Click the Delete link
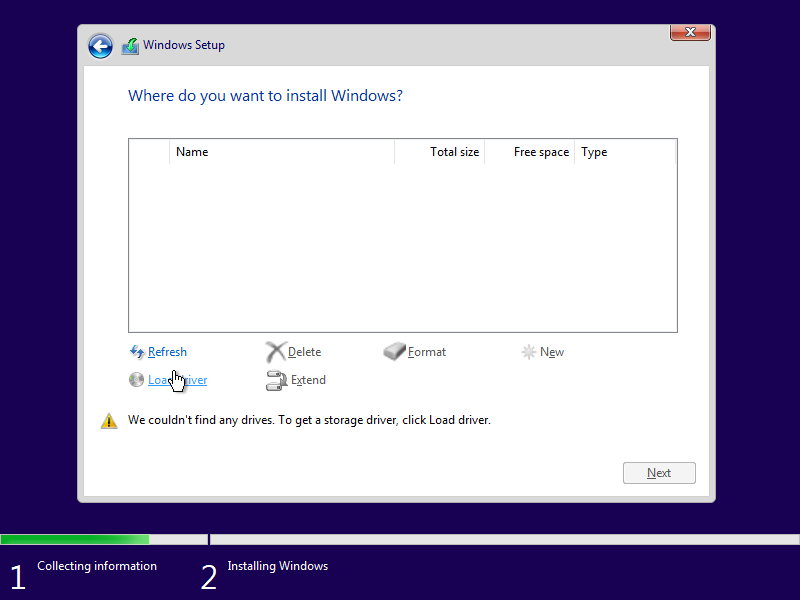The width and height of the screenshot is (800, 600). [304, 352]
